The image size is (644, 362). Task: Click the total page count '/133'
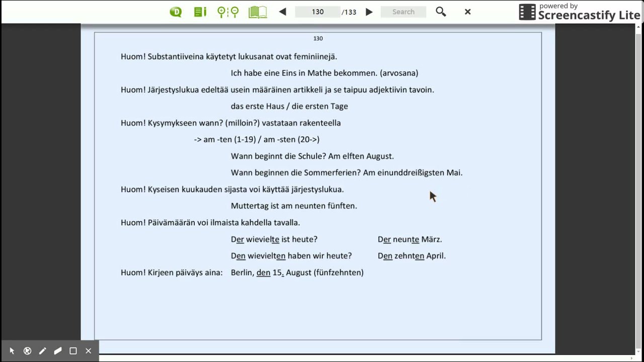click(349, 12)
